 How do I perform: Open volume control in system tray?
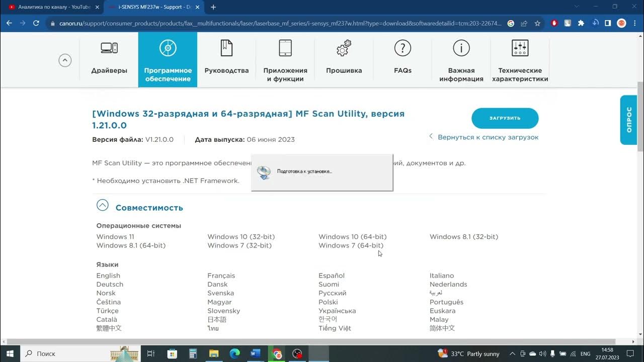(542, 353)
